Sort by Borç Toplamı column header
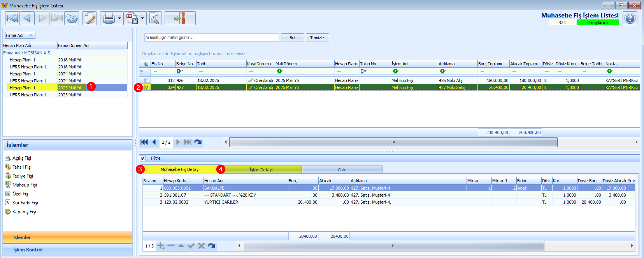 click(493, 64)
